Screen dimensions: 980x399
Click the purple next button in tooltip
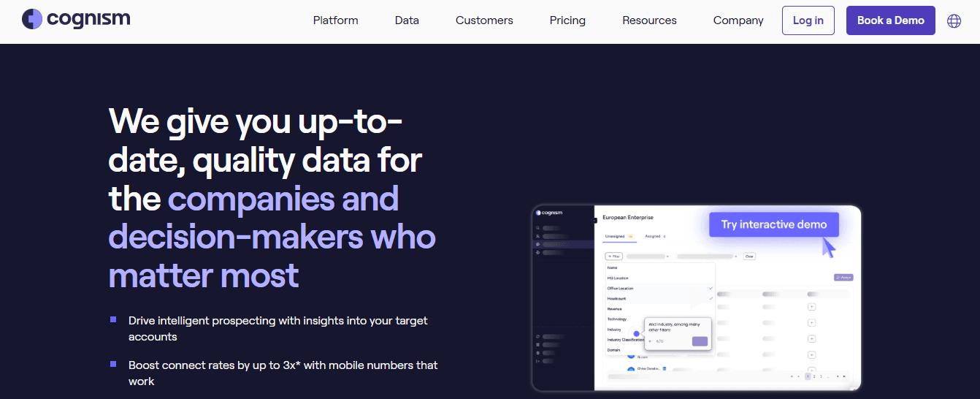click(x=700, y=341)
